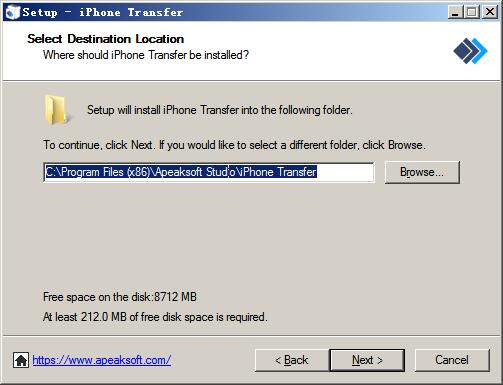Click the Apeaksoft double-chevron logo

point(470,51)
